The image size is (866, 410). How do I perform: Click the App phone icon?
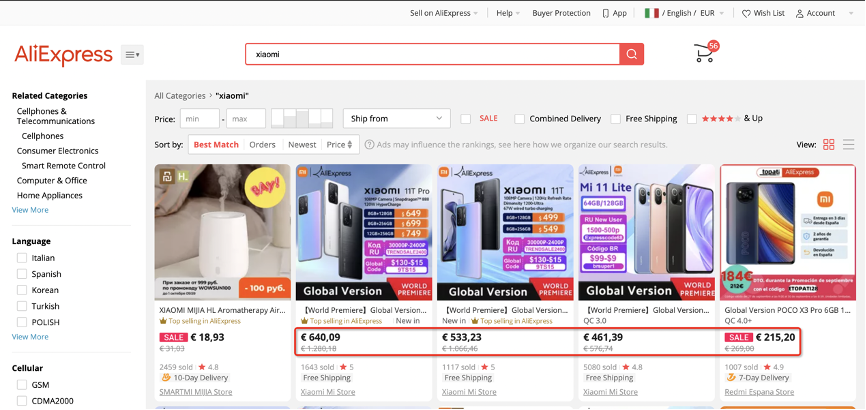tap(606, 13)
